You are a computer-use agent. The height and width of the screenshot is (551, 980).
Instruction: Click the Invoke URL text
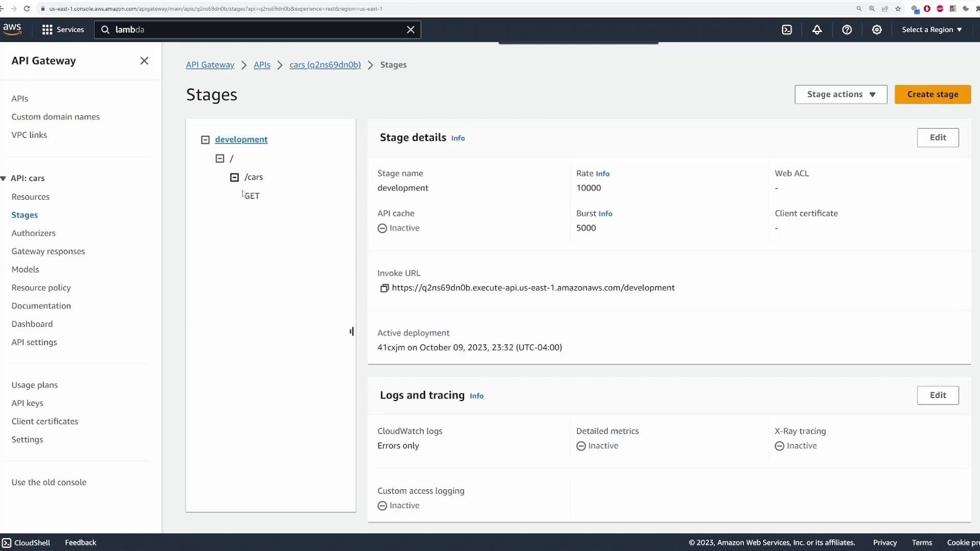(533, 288)
